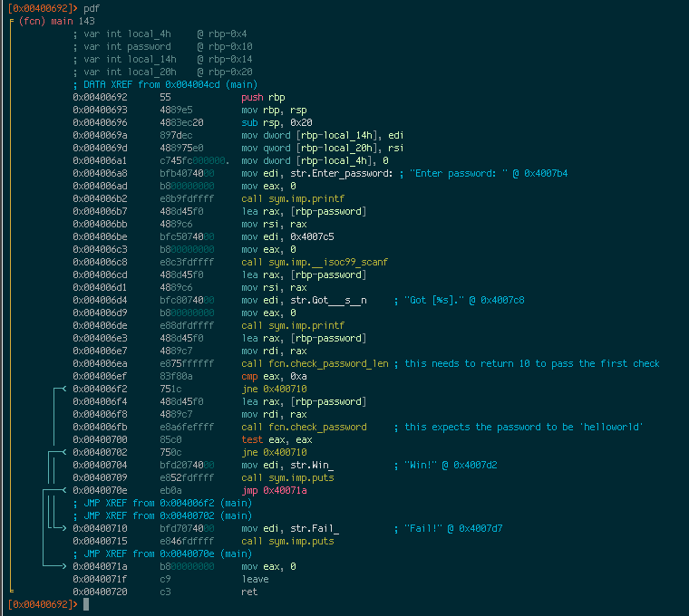This screenshot has width=689, height=616.
Task: Click 'jne 0x400710' at address 0x004006f2
Action: (x=274, y=389)
